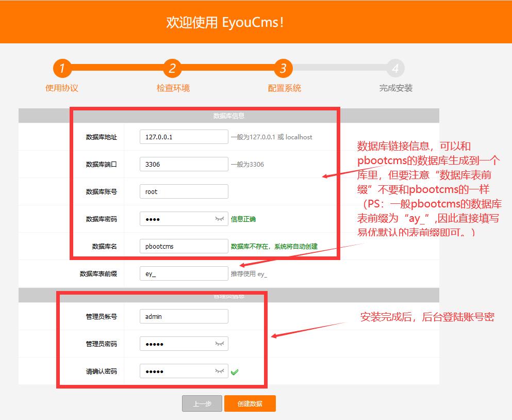Select the 使用协议 step label

(x=62, y=88)
